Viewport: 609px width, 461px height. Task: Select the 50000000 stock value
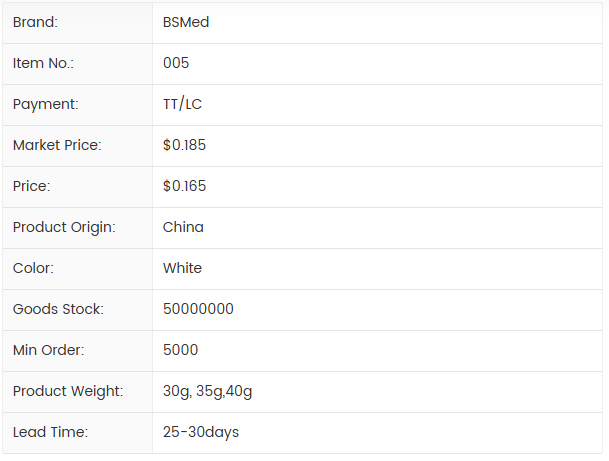point(198,309)
